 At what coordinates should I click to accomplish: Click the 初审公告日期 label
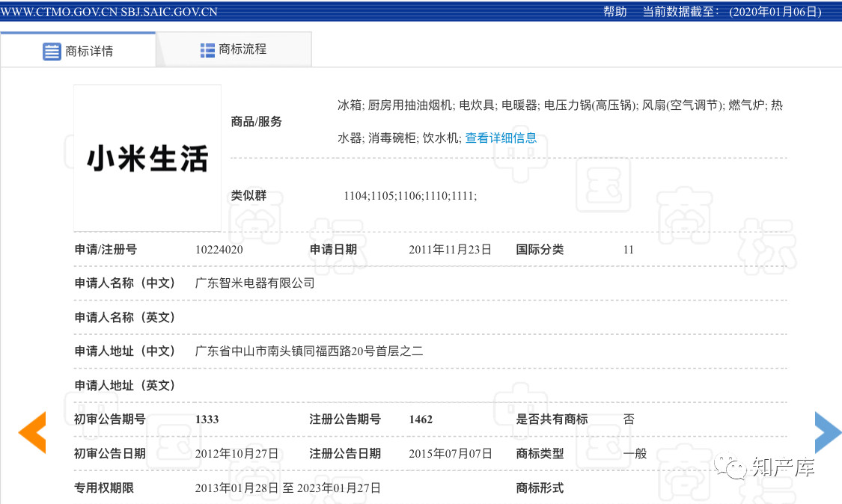point(109,454)
